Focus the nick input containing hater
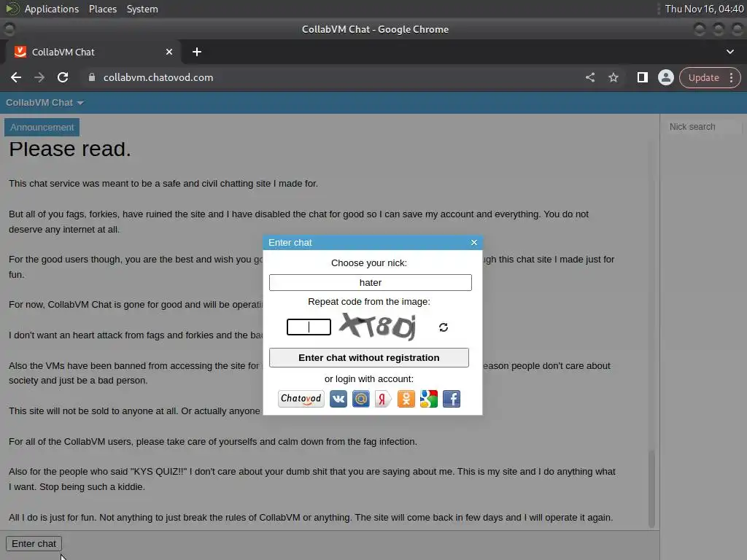This screenshot has width=747, height=560. tap(370, 282)
